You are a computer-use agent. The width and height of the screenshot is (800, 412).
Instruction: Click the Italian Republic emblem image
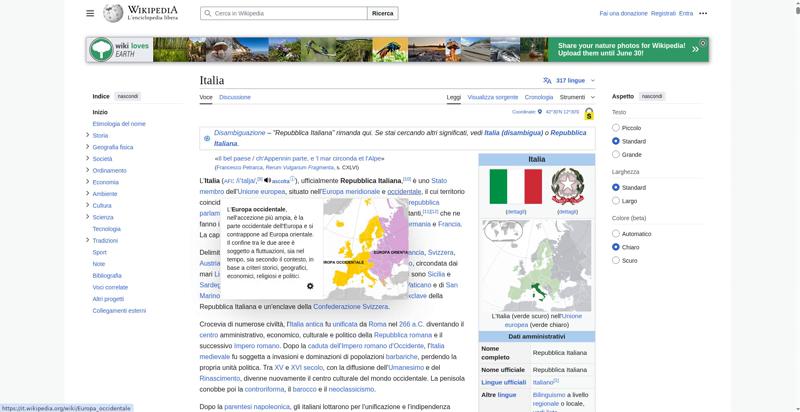(567, 187)
